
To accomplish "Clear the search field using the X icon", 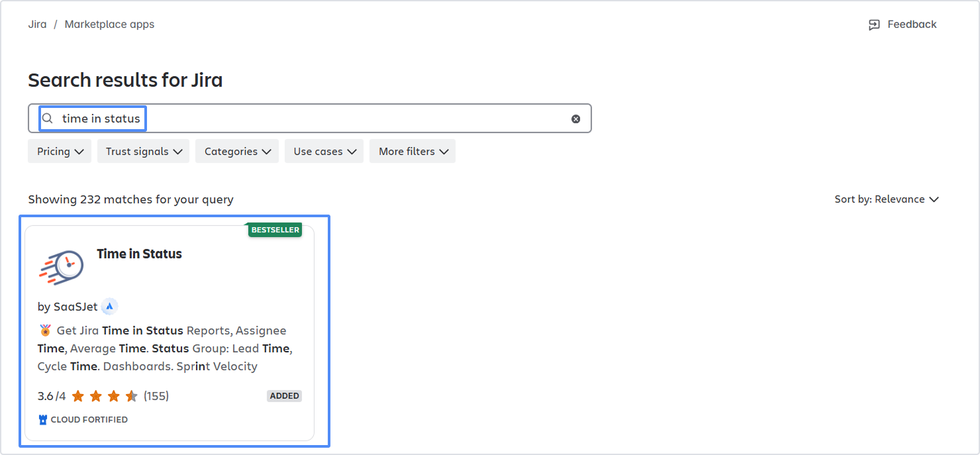I will (575, 118).
